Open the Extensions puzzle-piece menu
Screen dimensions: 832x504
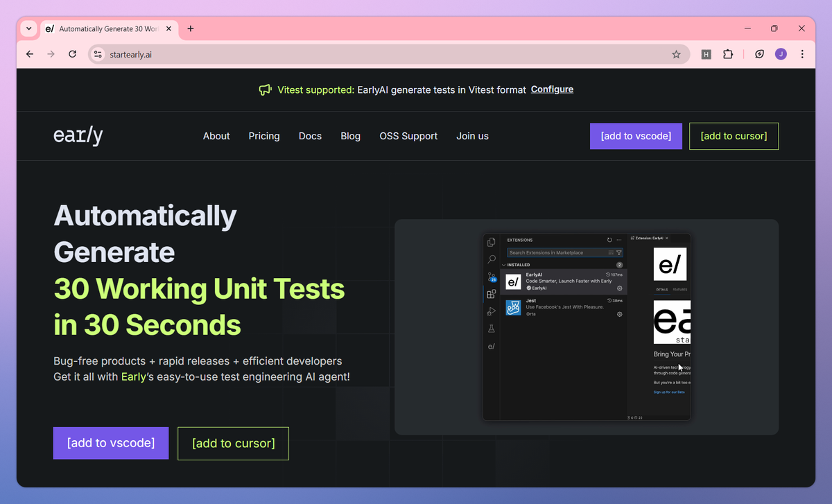point(728,54)
